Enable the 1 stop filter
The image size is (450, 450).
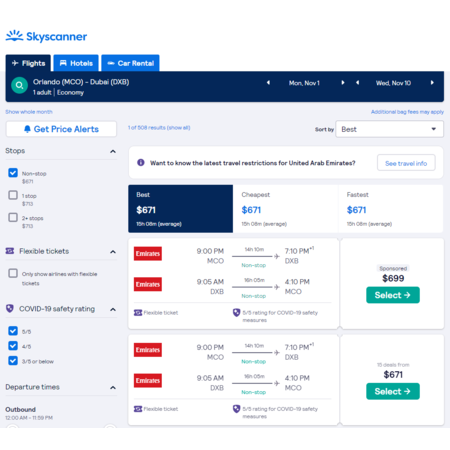[x=13, y=195]
